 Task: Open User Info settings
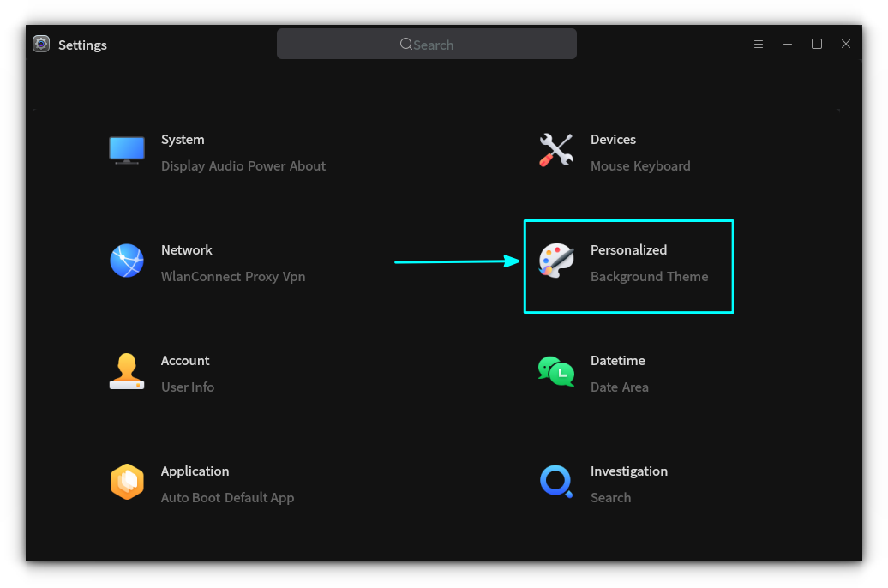click(x=188, y=387)
